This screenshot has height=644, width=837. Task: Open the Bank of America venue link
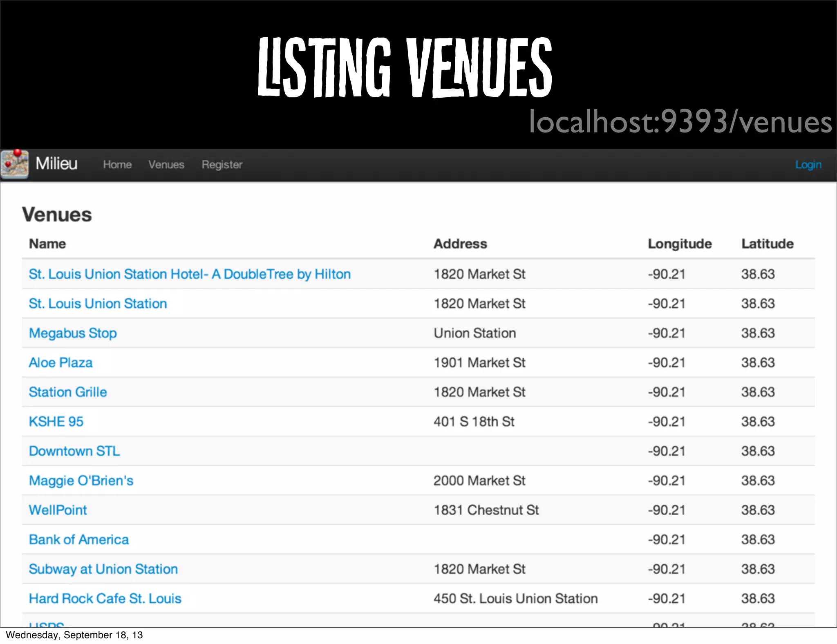coord(79,540)
